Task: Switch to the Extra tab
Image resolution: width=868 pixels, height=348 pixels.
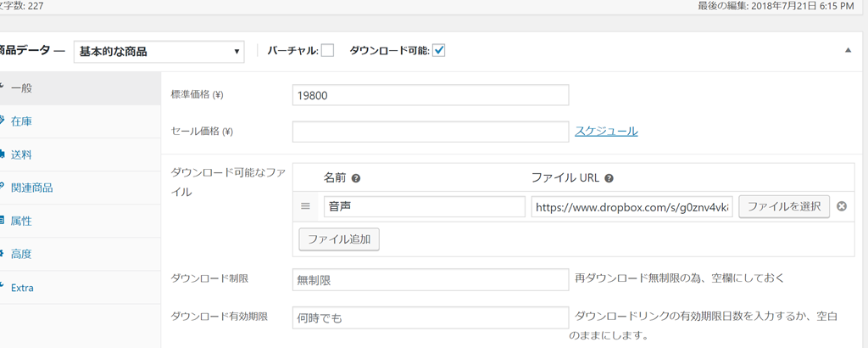Action: coord(22,288)
